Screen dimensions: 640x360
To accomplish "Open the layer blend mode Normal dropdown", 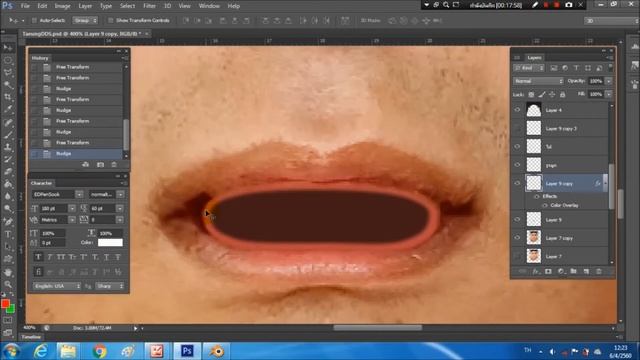I will 538,81.
